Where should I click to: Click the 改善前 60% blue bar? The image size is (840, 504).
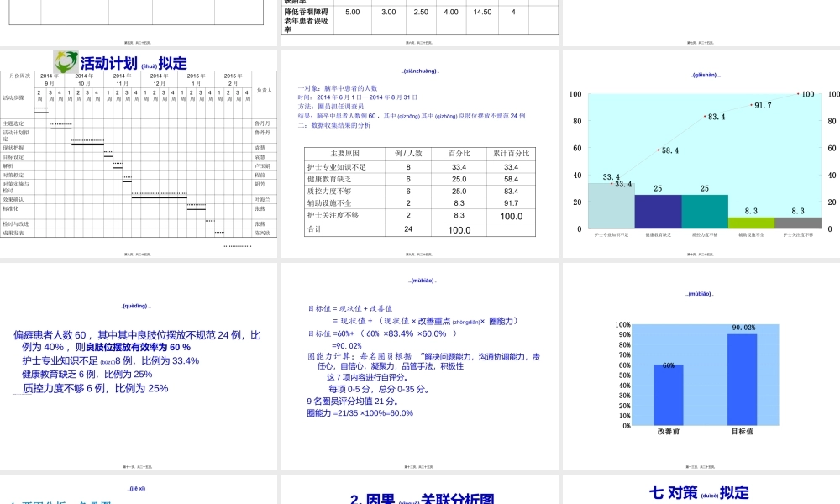668,396
